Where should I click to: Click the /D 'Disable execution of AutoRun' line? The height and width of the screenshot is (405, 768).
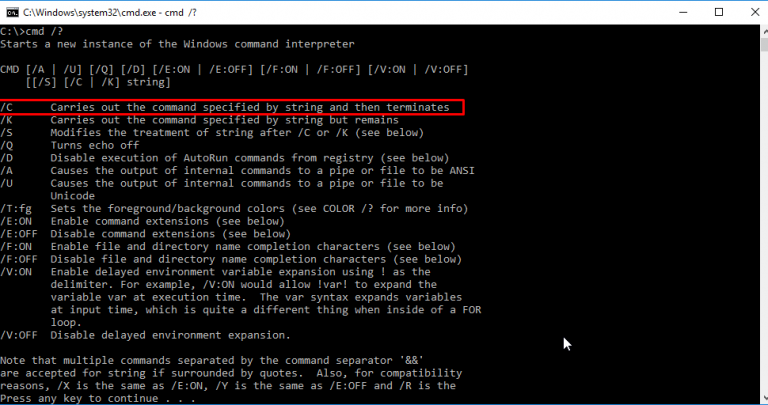pyautogui.click(x=224, y=158)
